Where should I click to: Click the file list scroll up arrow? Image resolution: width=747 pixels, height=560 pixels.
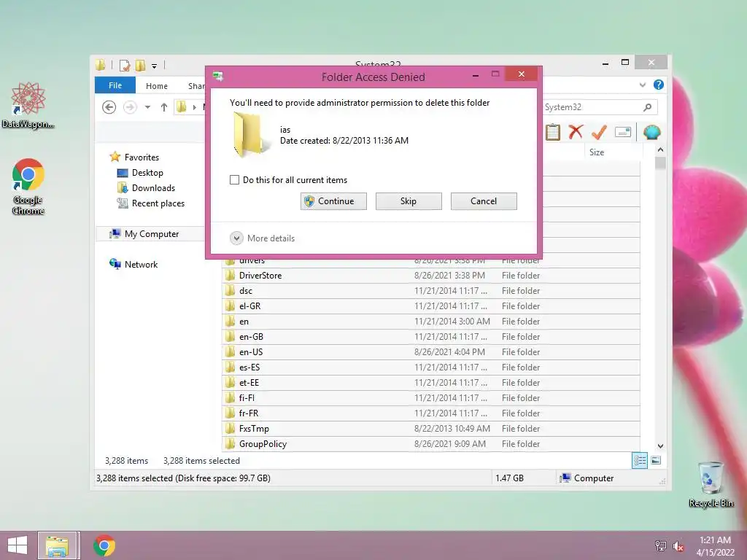[660, 149]
